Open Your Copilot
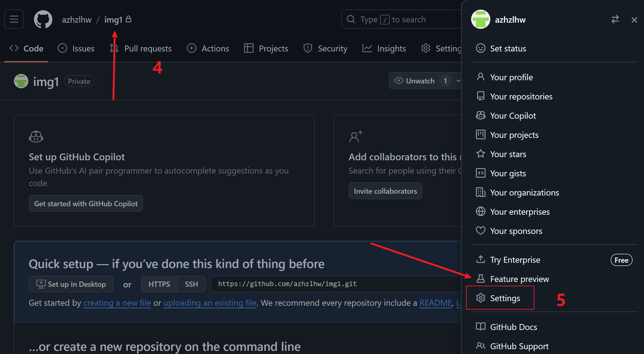 click(x=554, y=116)
